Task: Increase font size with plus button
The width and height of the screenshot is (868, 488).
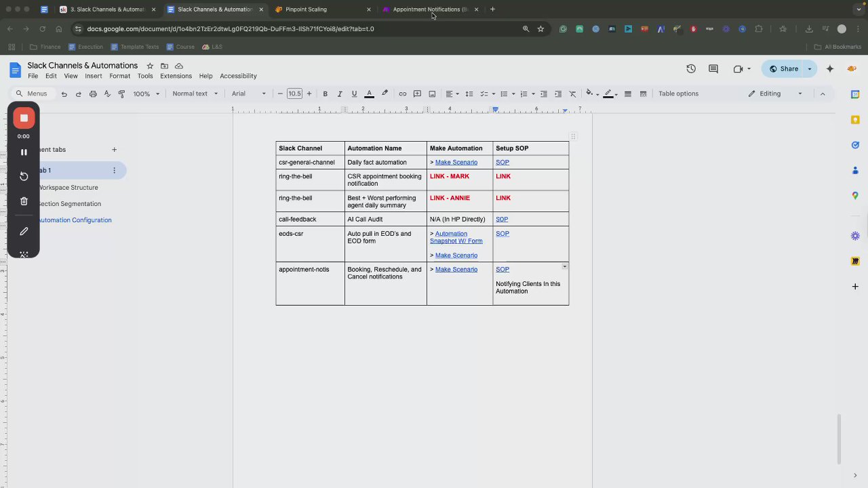Action: [x=309, y=94]
